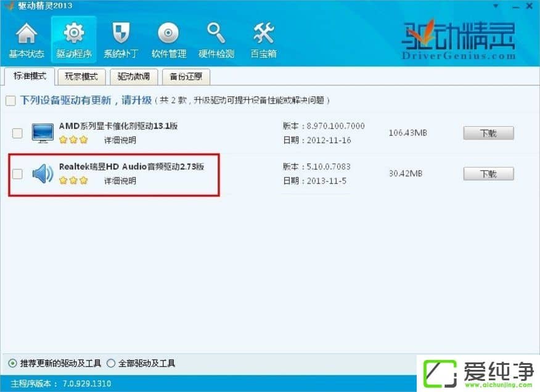
Task: Open the title bar dropdown menu arrow
Action: 496,6
